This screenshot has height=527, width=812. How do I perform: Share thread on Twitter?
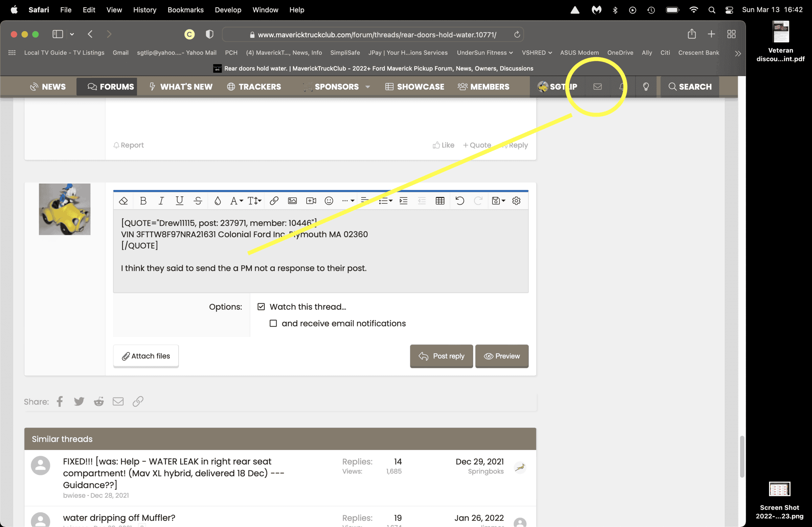[x=79, y=402]
